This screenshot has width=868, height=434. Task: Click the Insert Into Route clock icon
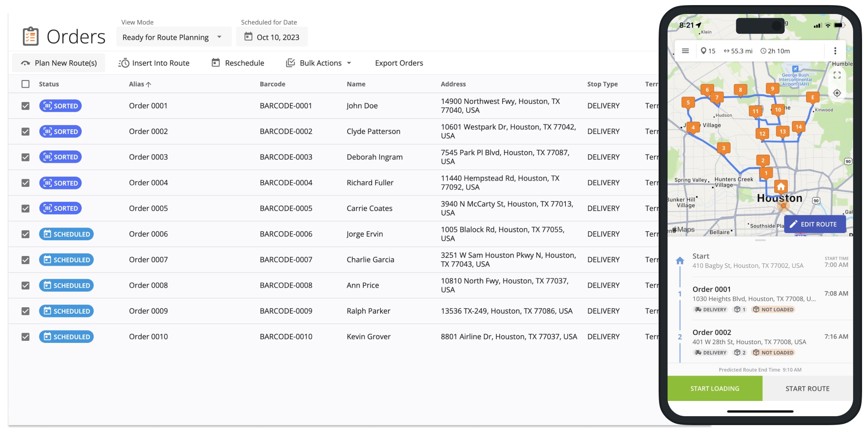[x=124, y=63]
